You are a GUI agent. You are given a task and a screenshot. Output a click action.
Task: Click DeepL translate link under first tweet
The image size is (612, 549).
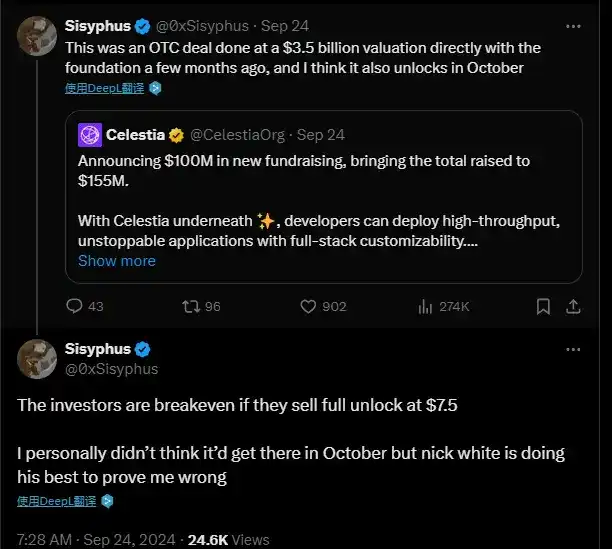pyautogui.click(x=104, y=87)
